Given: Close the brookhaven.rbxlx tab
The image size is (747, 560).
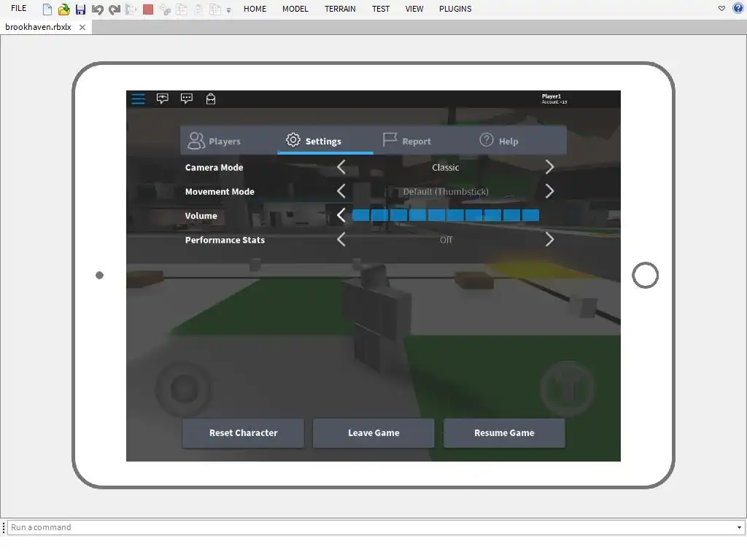Looking at the screenshot, I should click(82, 27).
